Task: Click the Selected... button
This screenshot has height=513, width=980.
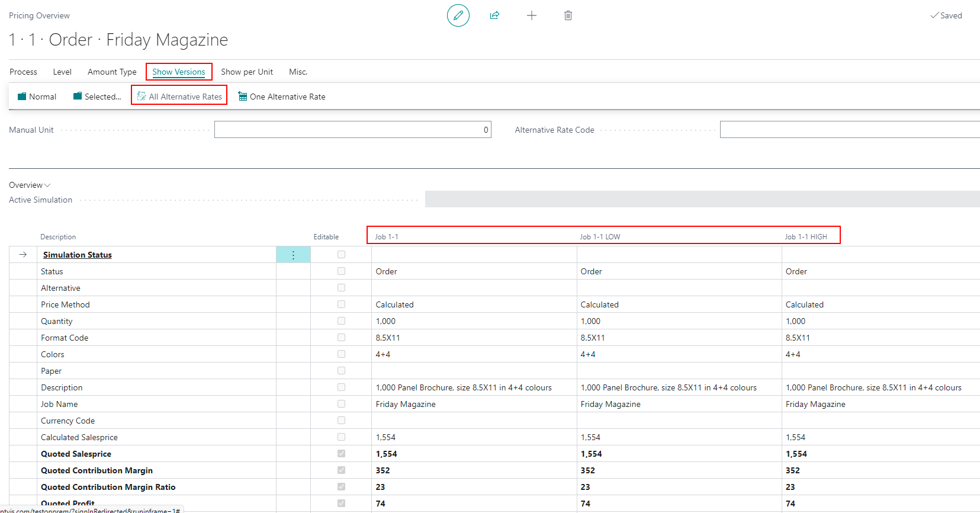Action: [97, 97]
